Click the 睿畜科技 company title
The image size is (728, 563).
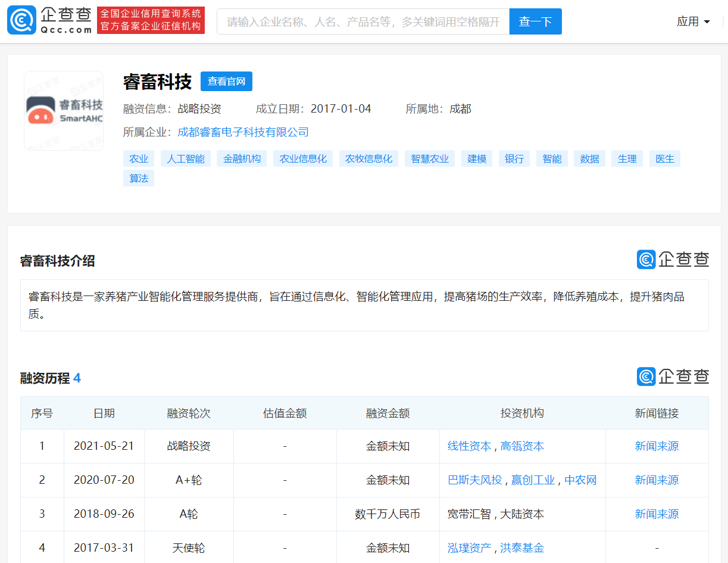[x=158, y=82]
